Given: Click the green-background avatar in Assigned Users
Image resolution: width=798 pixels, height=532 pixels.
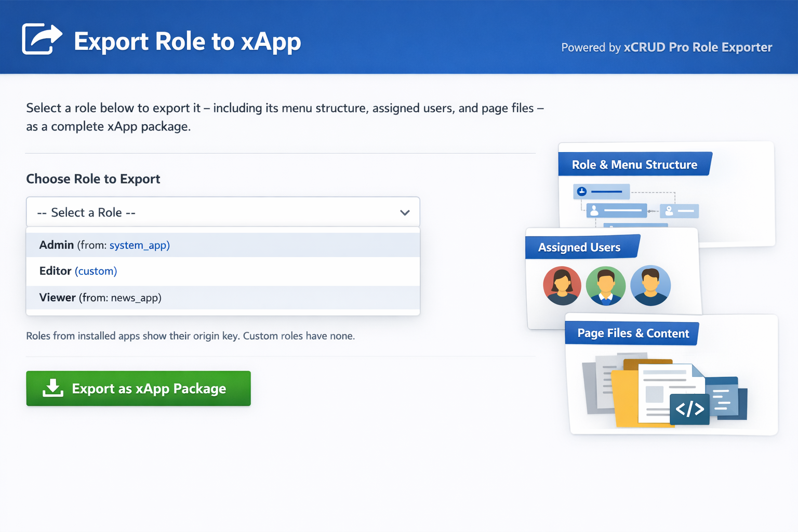Looking at the screenshot, I should coord(606,285).
